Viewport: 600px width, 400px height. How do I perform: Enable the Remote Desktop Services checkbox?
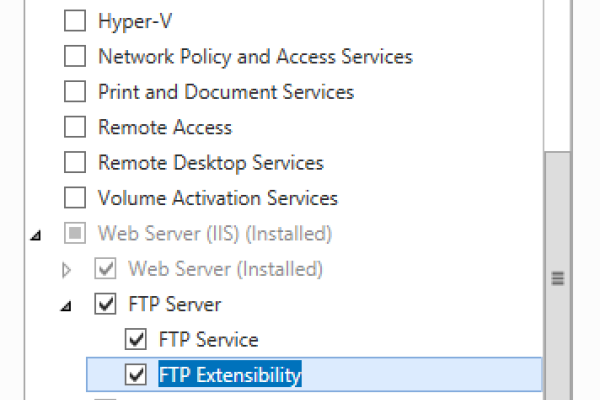75,162
